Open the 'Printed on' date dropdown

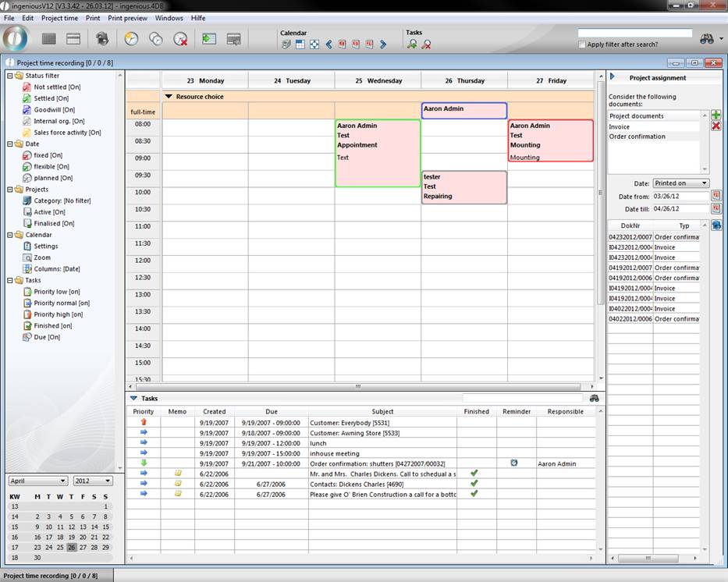click(x=681, y=183)
